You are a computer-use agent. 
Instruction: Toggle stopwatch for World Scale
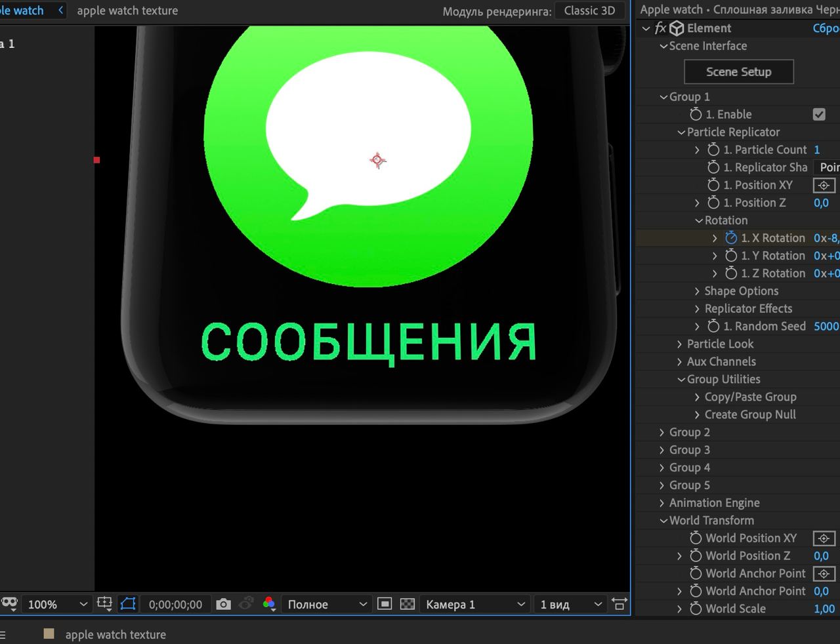coord(696,609)
